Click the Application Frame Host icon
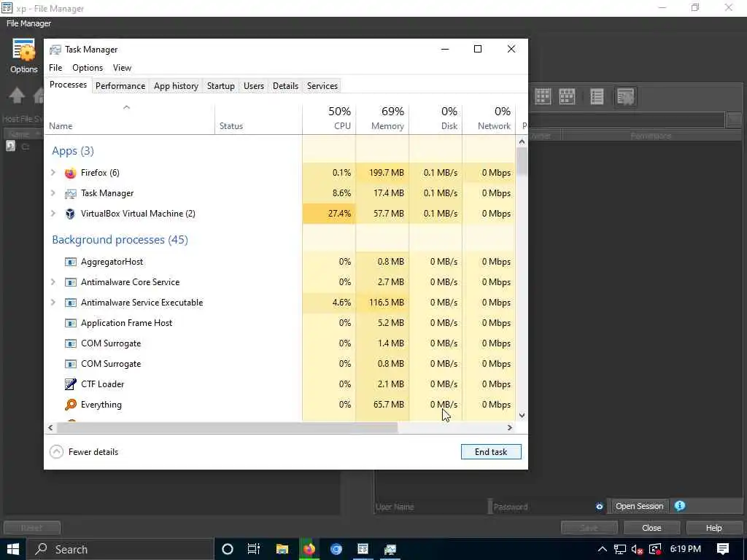Image resolution: width=747 pixels, height=560 pixels. pyautogui.click(x=71, y=323)
